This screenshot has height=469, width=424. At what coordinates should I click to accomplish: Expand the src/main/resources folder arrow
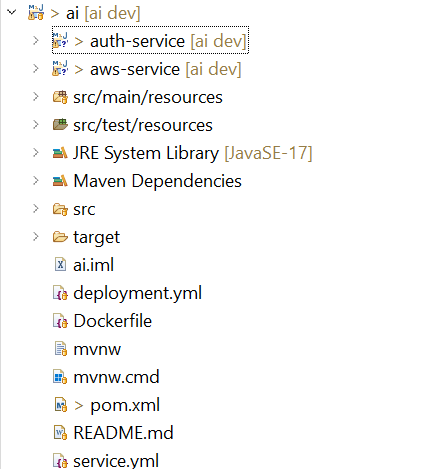tap(36, 97)
